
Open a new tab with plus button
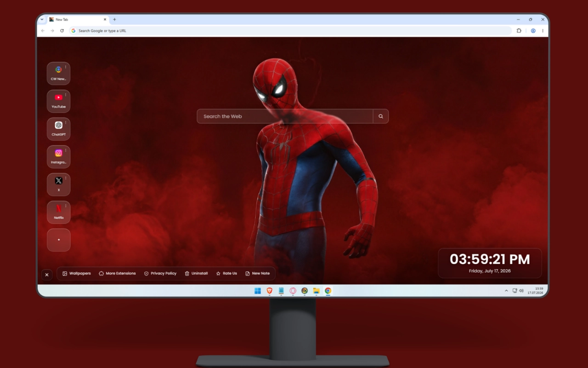[x=114, y=20]
